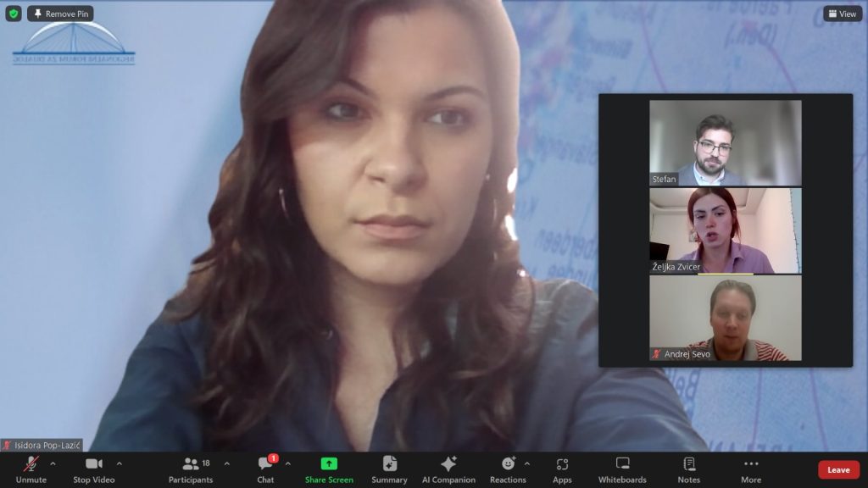Expand the arrow next to Participants
The width and height of the screenshot is (868, 488).
pos(226,463)
